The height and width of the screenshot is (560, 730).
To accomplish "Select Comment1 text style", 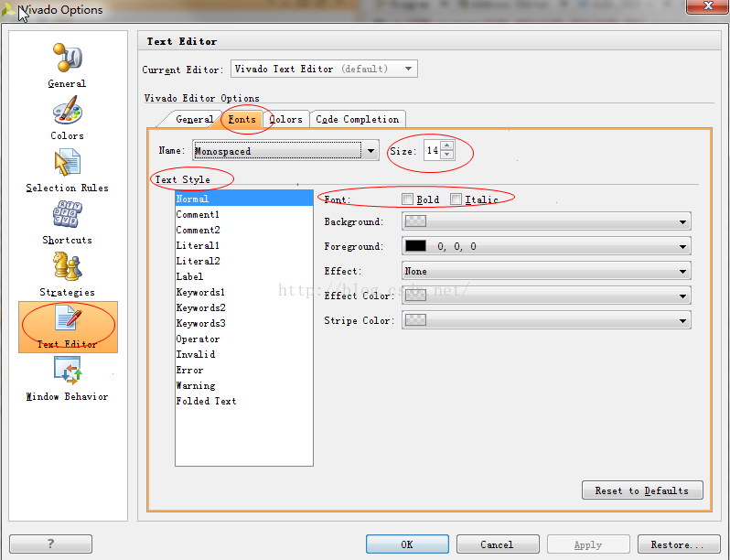I will pyautogui.click(x=244, y=215).
